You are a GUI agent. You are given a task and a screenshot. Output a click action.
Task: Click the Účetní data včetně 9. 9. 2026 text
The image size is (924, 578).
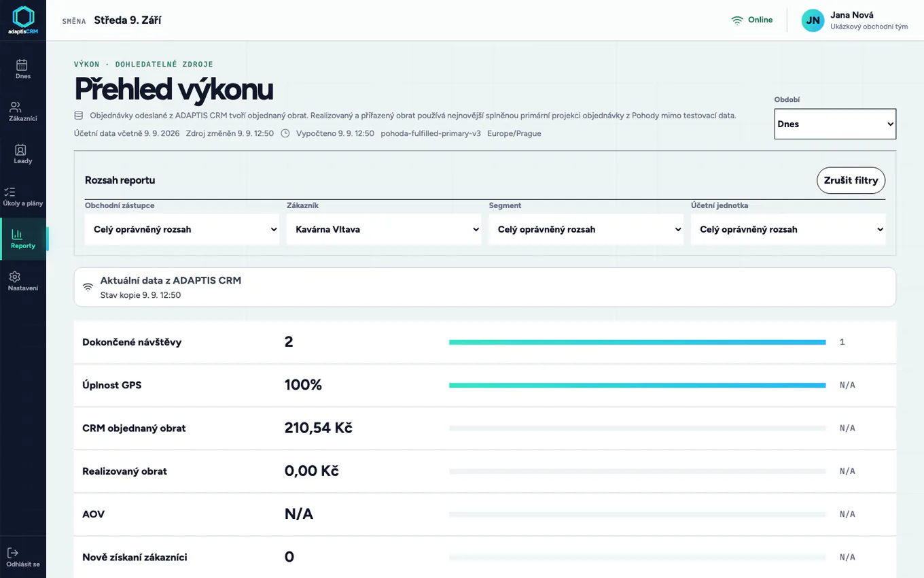tap(127, 133)
